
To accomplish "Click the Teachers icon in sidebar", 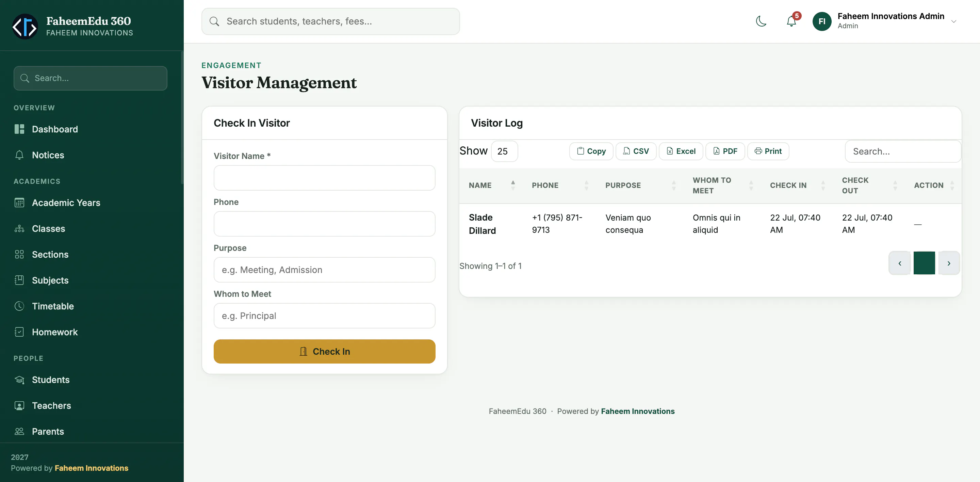I will pos(19,405).
